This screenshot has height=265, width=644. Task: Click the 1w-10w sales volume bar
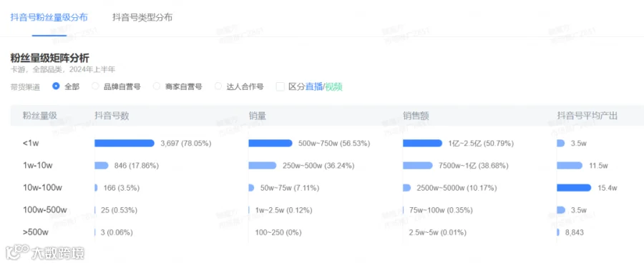pyautogui.click(x=263, y=165)
